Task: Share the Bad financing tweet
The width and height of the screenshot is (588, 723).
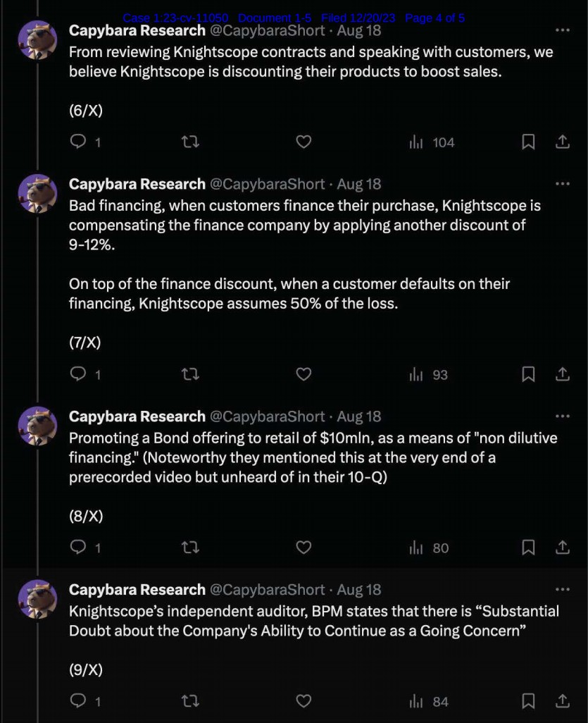Action: (x=563, y=375)
